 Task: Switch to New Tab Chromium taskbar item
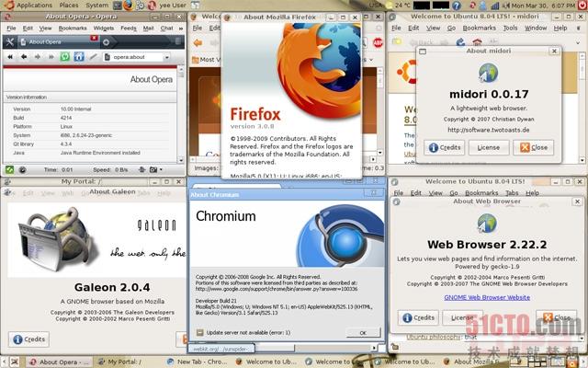point(198,362)
